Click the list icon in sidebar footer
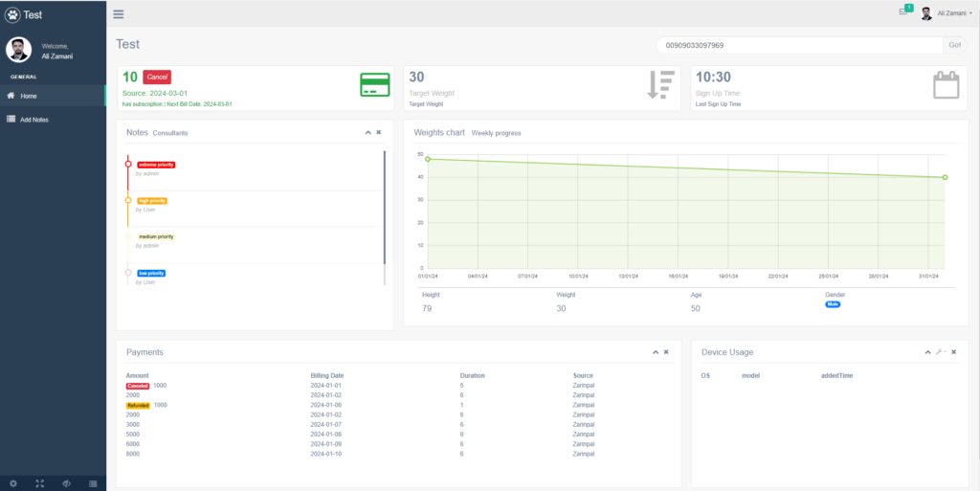 (93, 483)
